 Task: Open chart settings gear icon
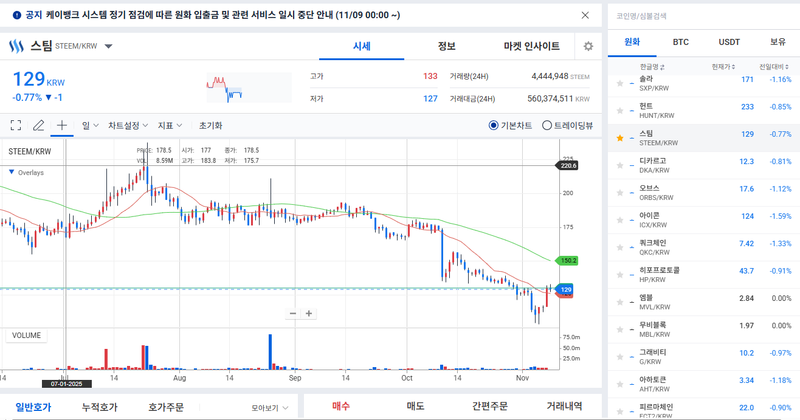coord(588,47)
